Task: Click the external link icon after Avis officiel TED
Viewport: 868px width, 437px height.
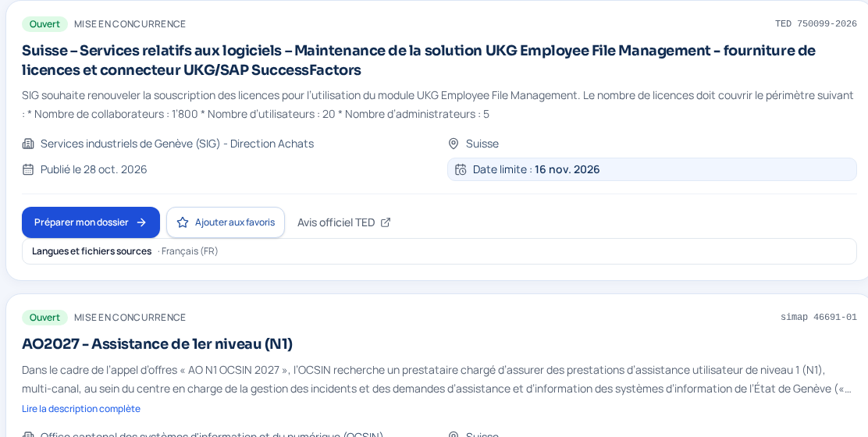Action: (x=386, y=222)
